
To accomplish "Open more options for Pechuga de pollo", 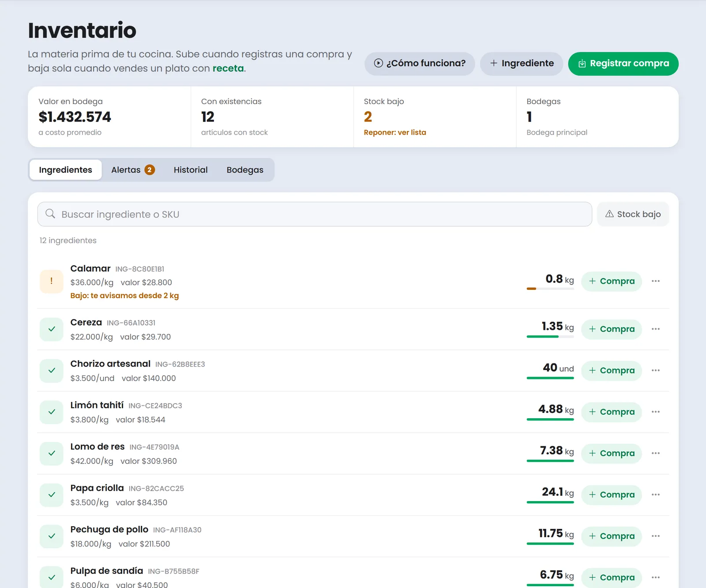I will [x=656, y=536].
